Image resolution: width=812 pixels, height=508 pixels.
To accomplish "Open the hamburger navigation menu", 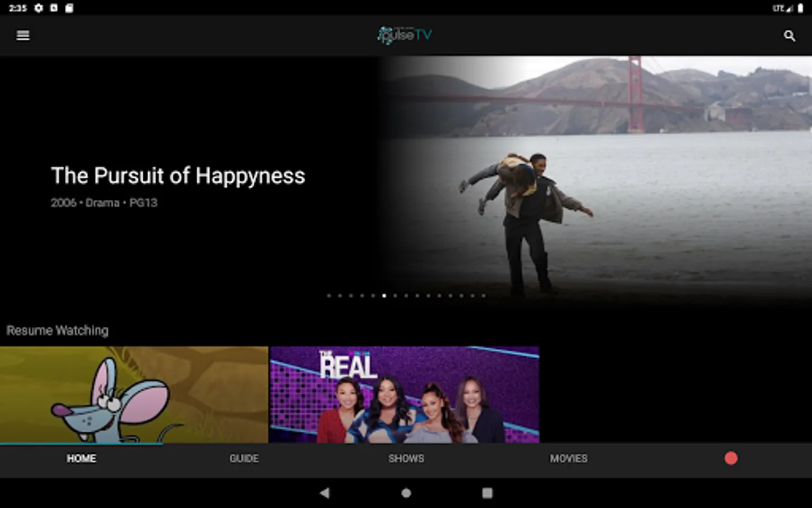I will tap(23, 36).
